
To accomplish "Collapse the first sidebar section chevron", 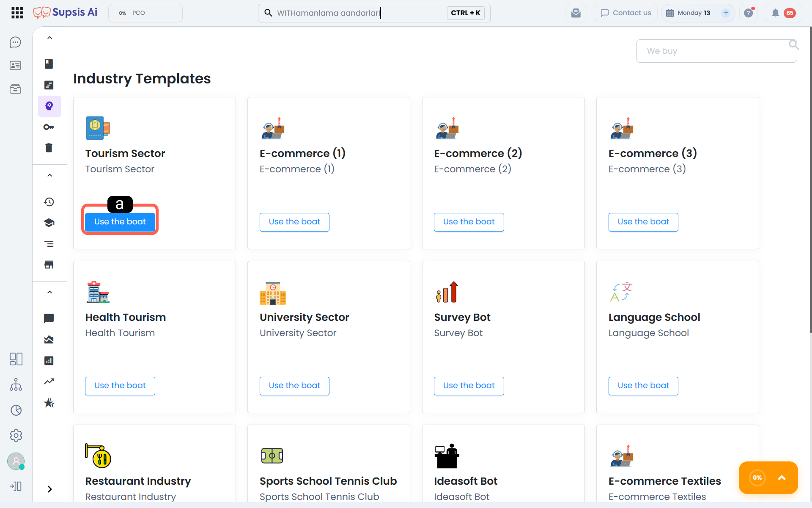I will [x=49, y=38].
